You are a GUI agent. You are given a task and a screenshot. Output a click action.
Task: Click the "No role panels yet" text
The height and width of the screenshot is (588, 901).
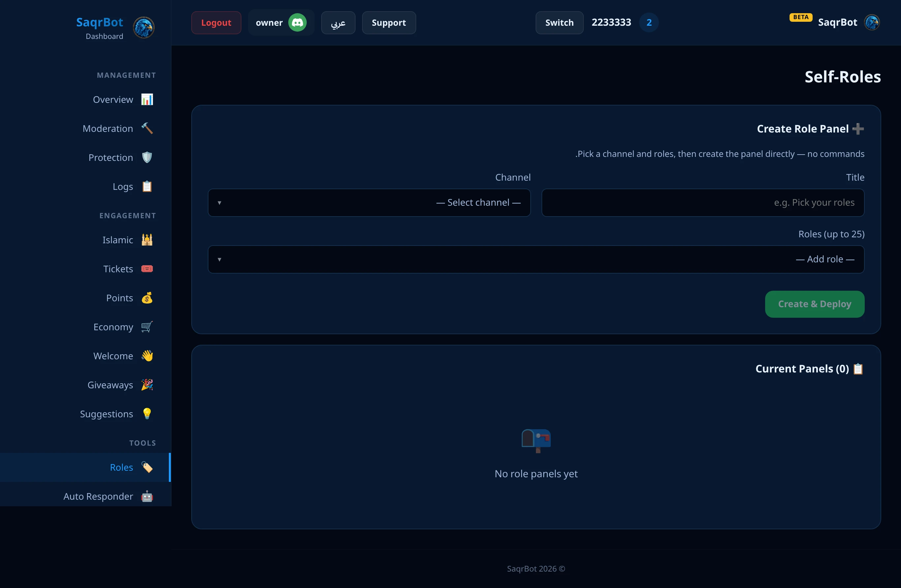[x=536, y=474]
